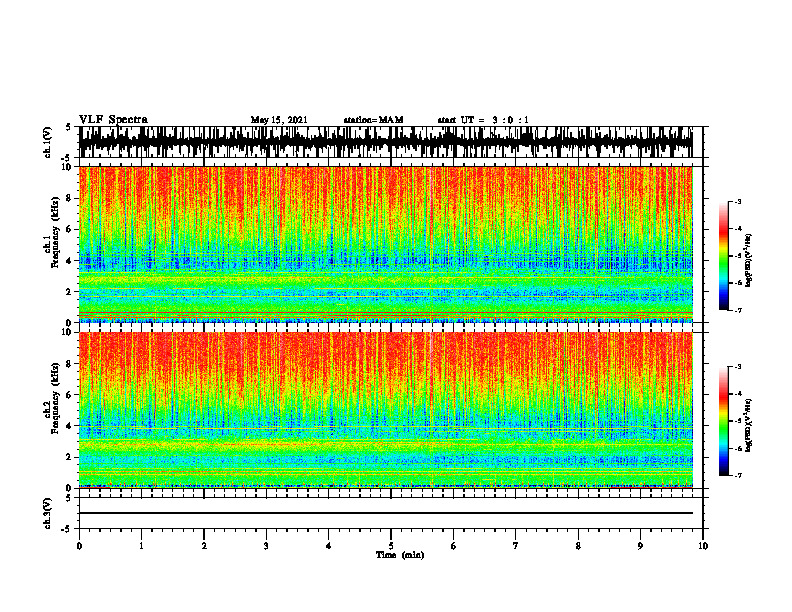Screen dimensions: 792x612
Task: Click the time axis tick label "0"
Action: pos(79,546)
